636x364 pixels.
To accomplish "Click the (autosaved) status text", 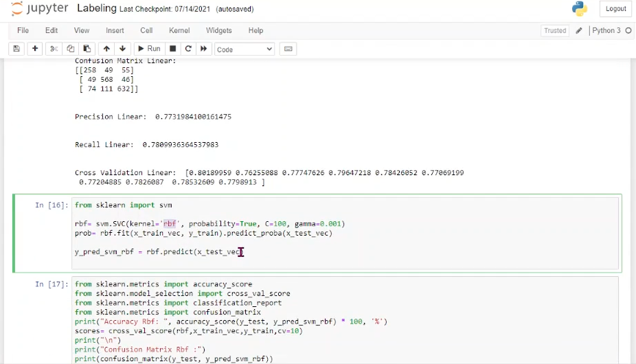I will click(x=235, y=9).
